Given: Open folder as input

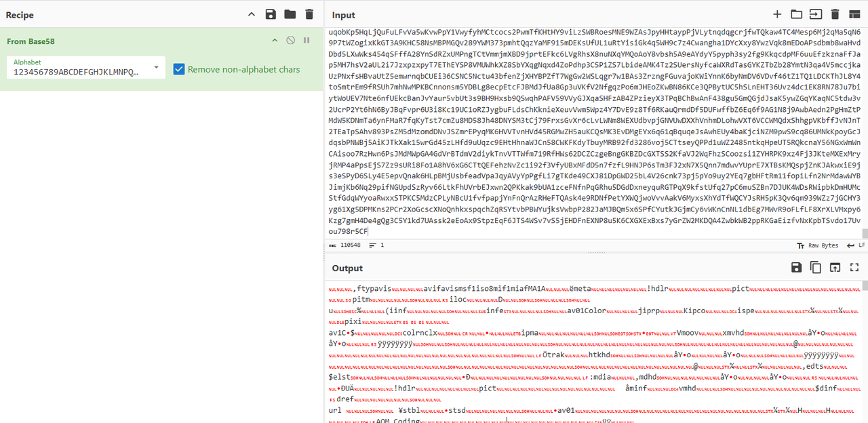Looking at the screenshot, I should 796,14.
